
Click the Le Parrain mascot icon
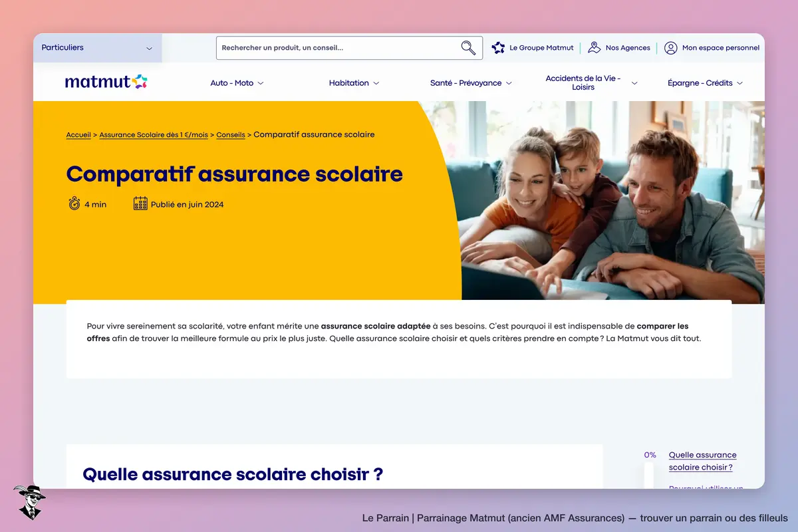pos(29,502)
